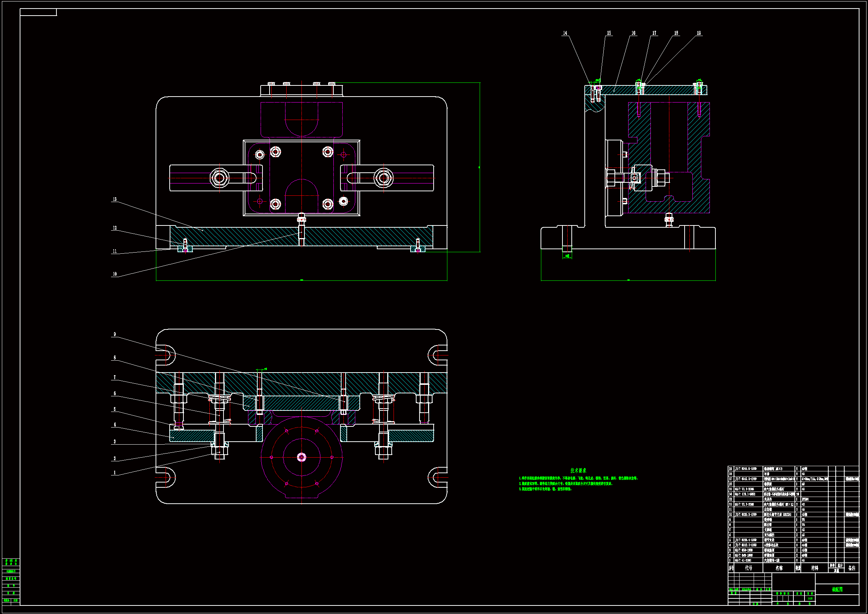Click part callout number 12
Screen dimensions: 868x614
coord(115,228)
